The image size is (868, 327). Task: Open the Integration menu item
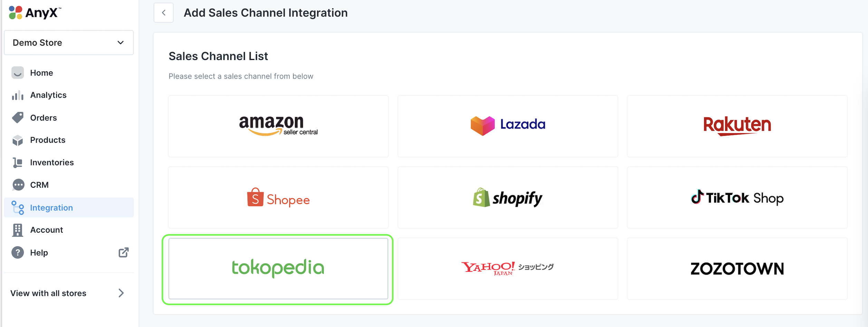tap(51, 208)
